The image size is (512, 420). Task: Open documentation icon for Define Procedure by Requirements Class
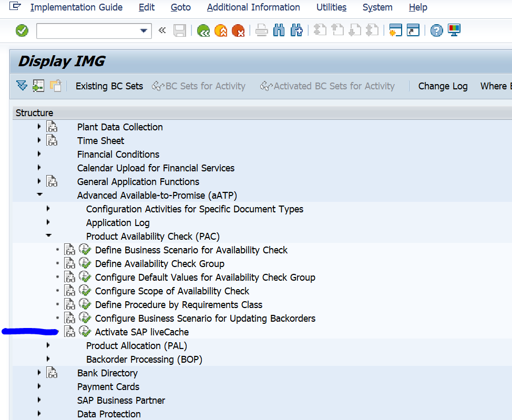[x=69, y=304]
